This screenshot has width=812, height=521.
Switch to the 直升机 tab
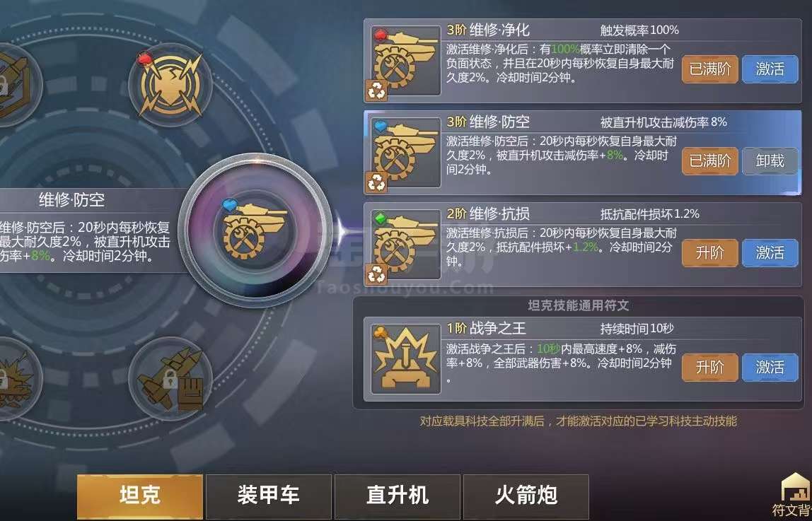click(398, 496)
